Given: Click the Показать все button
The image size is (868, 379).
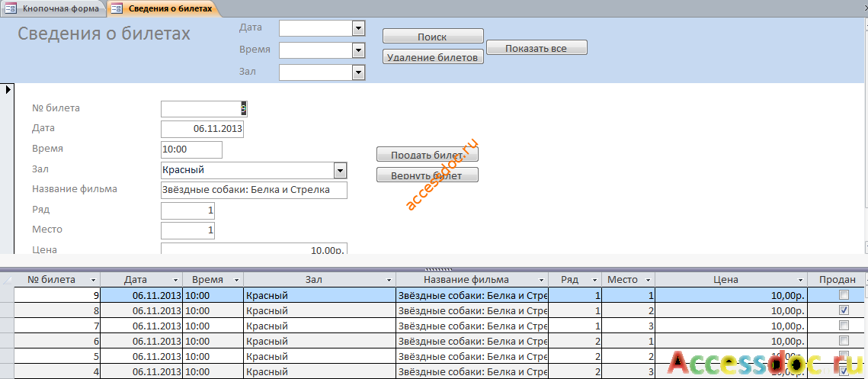Looking at the screenshot, I should coord(536,47).
